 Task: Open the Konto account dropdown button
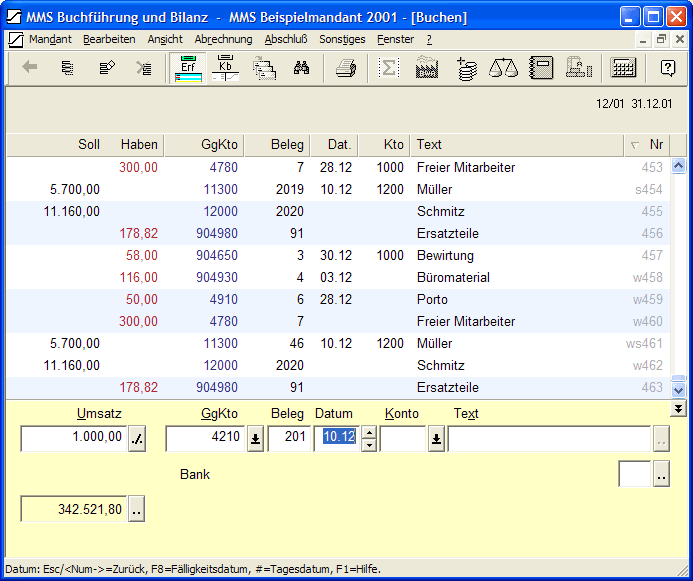(436, 438)
